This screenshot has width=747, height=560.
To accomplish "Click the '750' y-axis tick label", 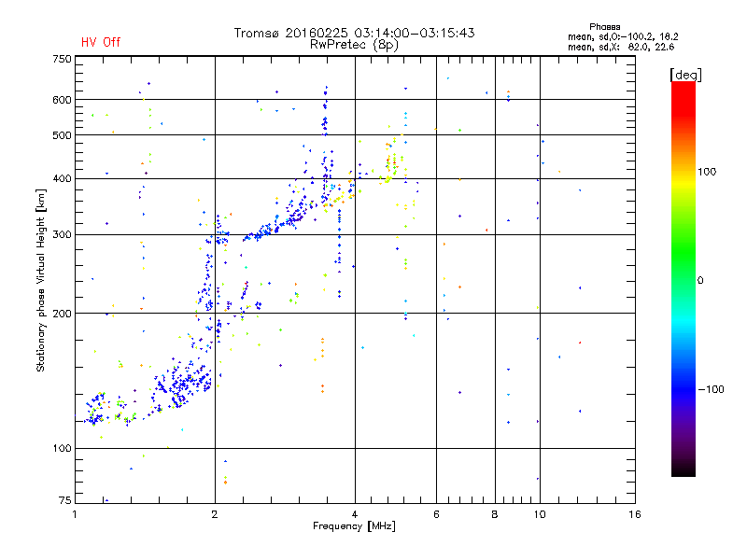I will [x=62, y=59].
